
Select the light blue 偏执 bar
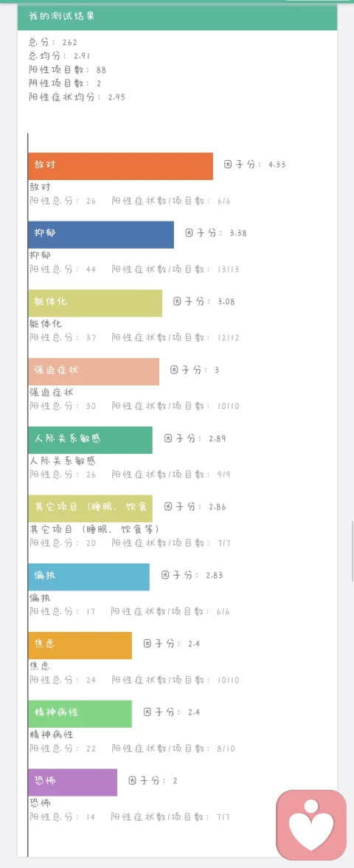tap(89, 577)
